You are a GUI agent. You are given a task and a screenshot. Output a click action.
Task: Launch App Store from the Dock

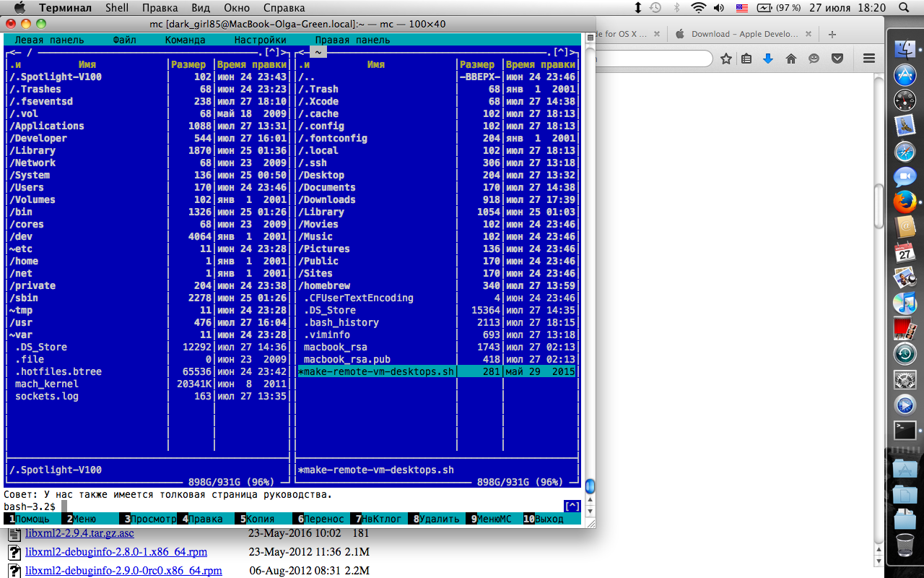(905, 74)
